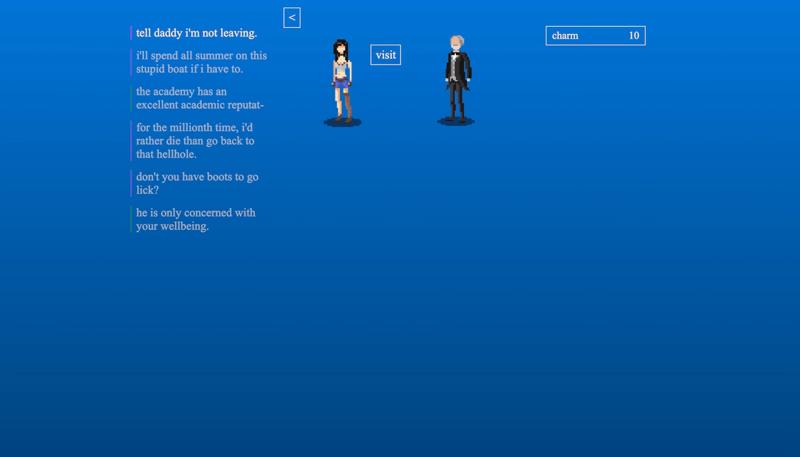The image size is (800, 457).
Task: Click line "he is only concerned with your wellbeing."
Action: 196,219
